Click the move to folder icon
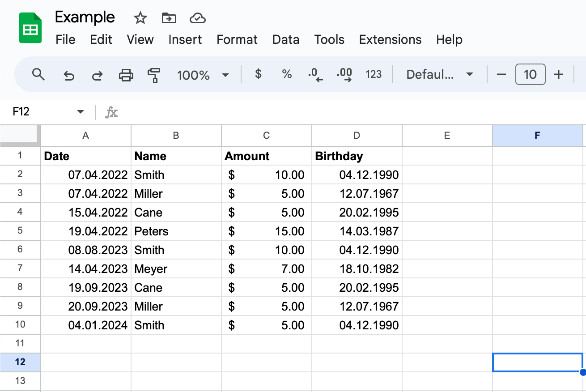 coord(169,18)
